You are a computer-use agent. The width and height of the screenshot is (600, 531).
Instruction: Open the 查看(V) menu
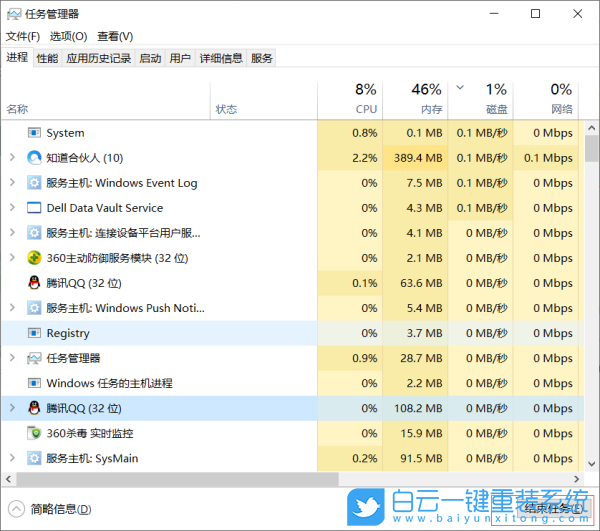pos(115,36)
